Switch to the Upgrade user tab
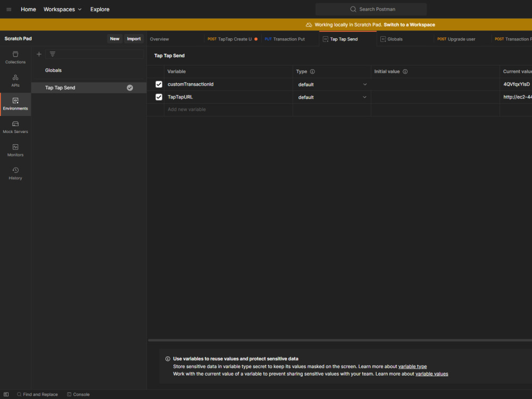 pyautogui.click(x=456, y=39)
